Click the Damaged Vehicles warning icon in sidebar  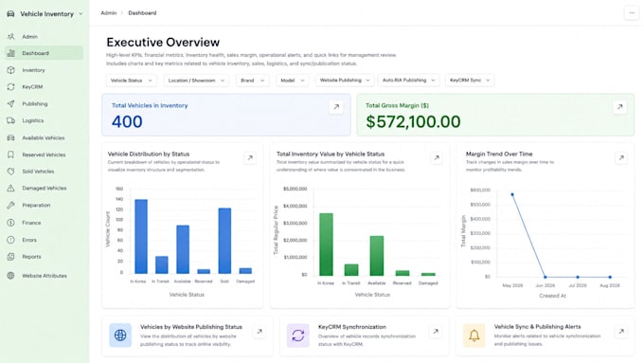10,188
